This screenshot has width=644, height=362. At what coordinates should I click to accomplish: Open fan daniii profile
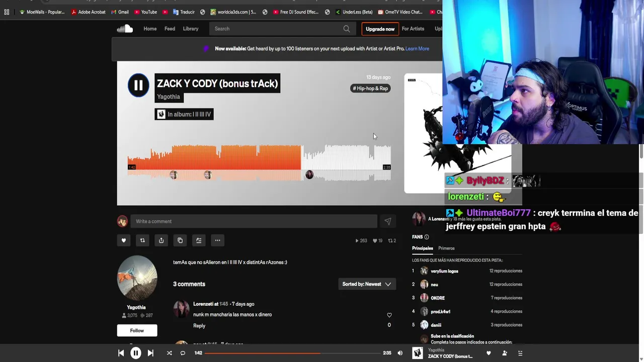click(x=436, y=325)
